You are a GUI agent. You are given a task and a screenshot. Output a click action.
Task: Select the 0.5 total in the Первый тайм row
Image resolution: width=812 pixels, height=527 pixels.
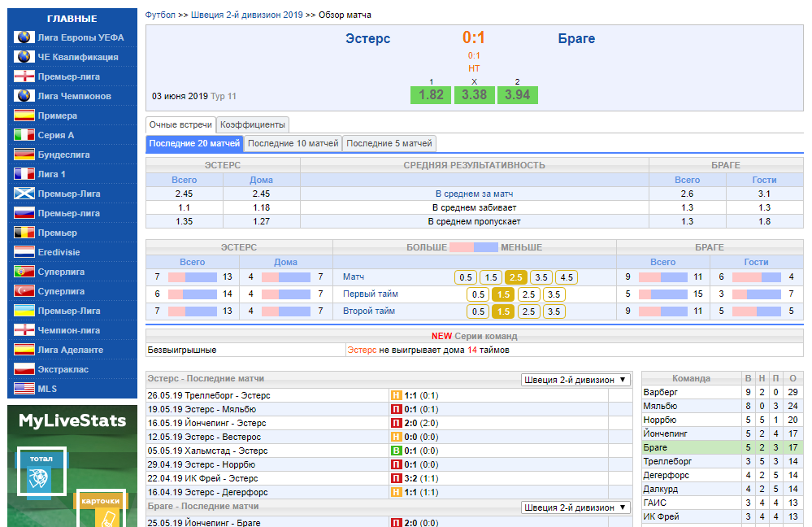[478, 294]
